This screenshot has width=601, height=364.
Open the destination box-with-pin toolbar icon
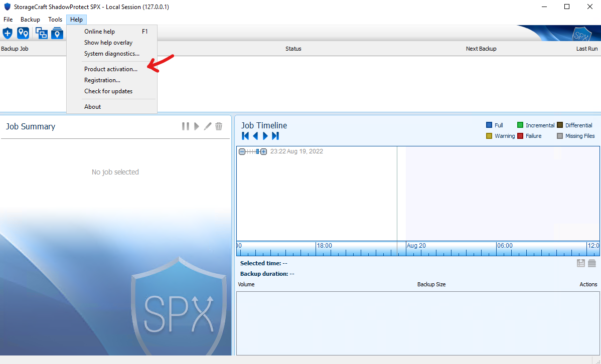click(57, 33)
